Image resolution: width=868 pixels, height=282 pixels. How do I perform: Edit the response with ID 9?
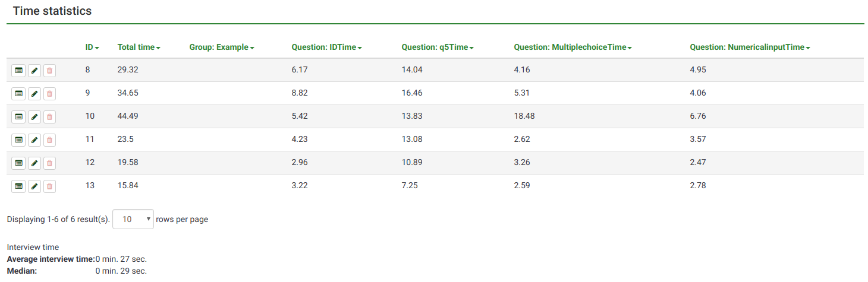34,93
